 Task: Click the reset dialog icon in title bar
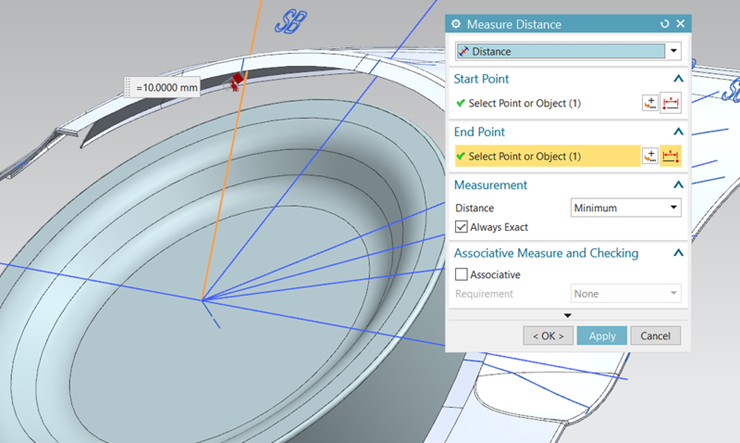tap(664, 24)
